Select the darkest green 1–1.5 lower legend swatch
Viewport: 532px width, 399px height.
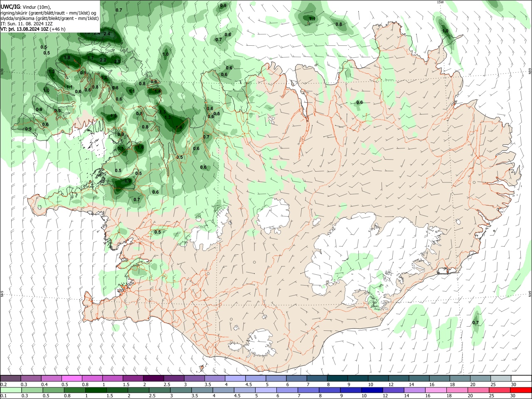coord(96,390)
